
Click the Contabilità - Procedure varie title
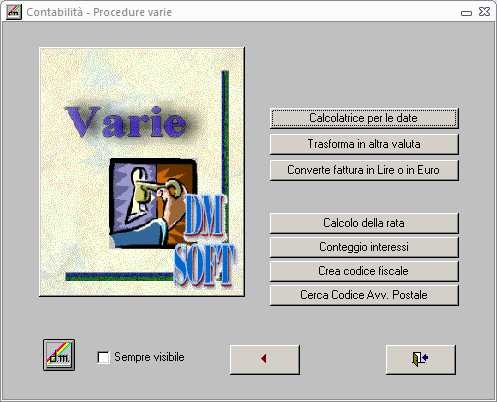tap(99, 12)
